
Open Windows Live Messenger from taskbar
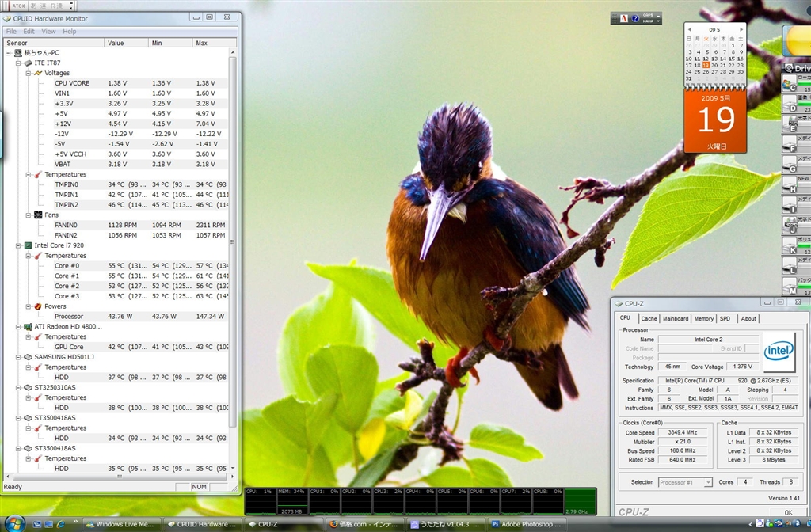pos(120,524)
